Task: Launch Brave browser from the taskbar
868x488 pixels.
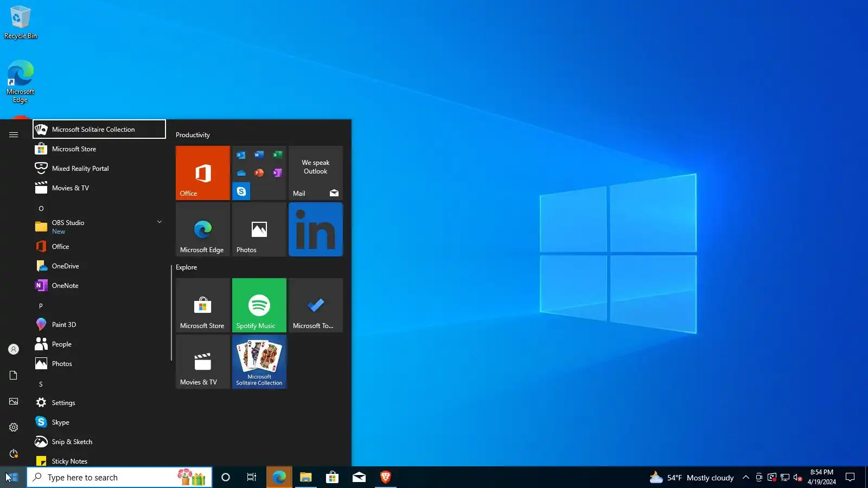Action: [386, 477]
